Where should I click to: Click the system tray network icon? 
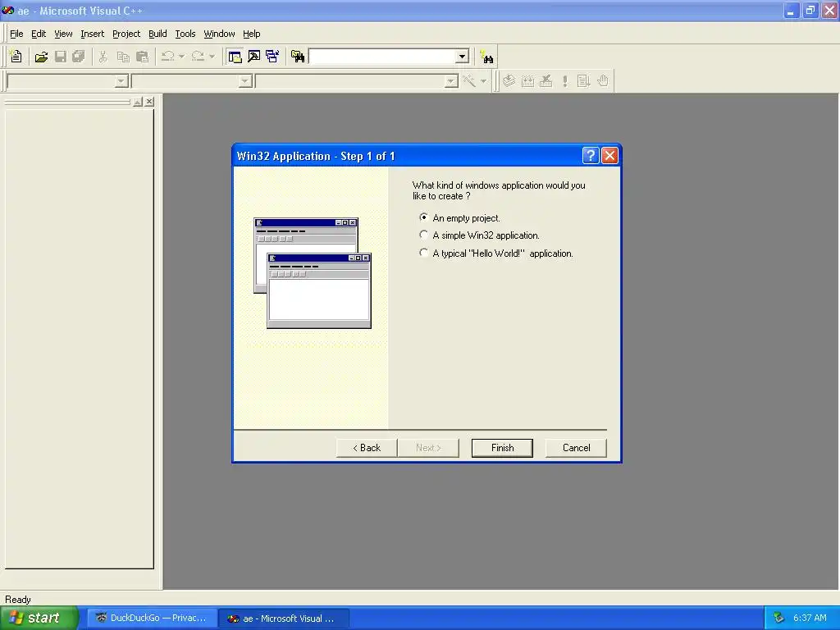[x=778, y=618]
